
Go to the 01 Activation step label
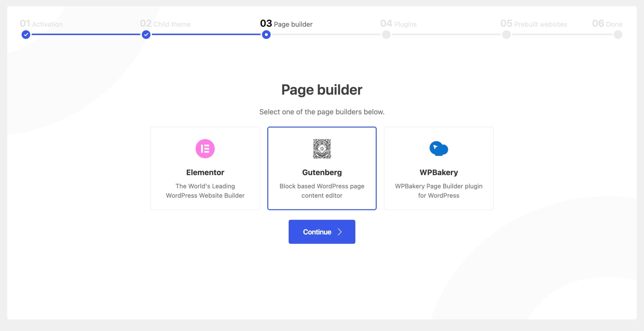[41, 24]
